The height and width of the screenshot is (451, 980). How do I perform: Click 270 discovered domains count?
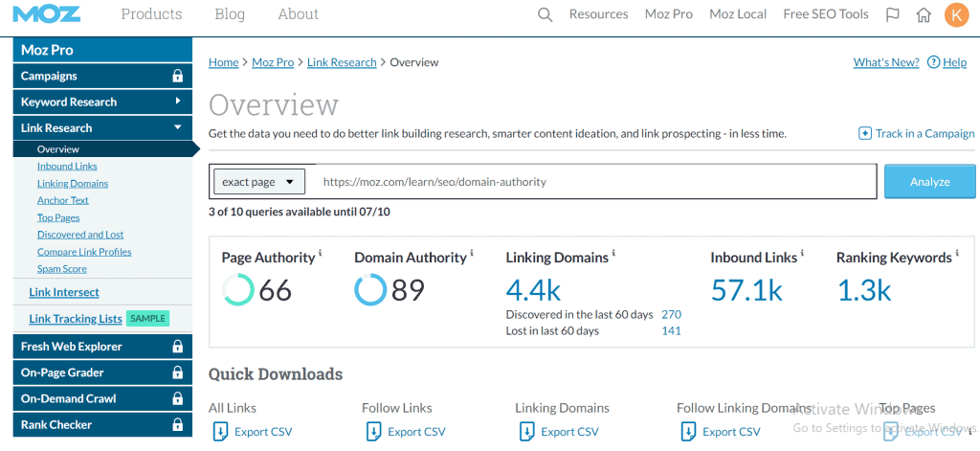(x=671, y=315)
